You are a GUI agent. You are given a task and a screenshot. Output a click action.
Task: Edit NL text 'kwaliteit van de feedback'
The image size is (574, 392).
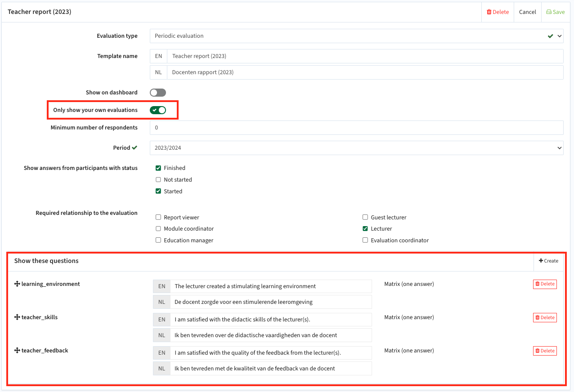(x=271, y=369)
